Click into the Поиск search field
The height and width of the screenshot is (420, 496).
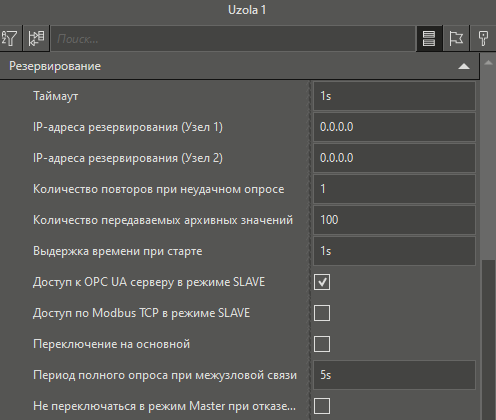pyautogui.click(x=233, y=39)
